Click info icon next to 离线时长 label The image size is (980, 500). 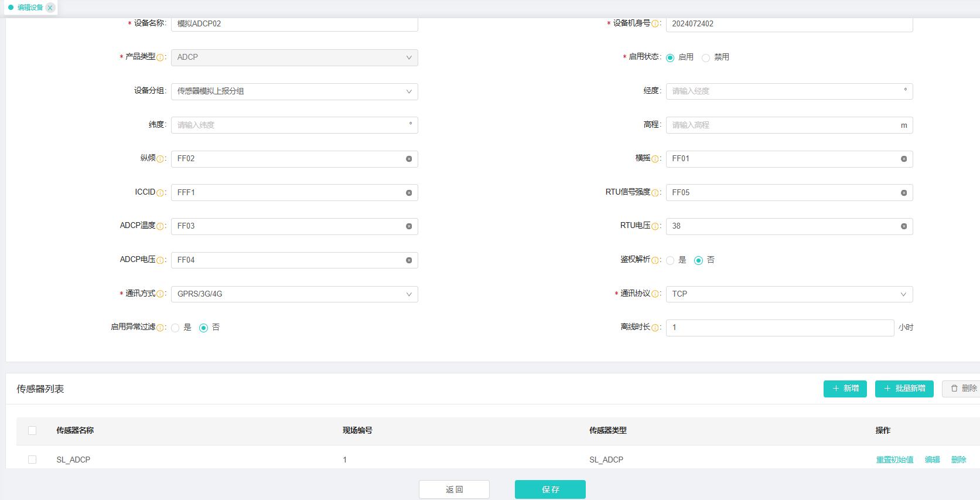(x=655, y=328)
